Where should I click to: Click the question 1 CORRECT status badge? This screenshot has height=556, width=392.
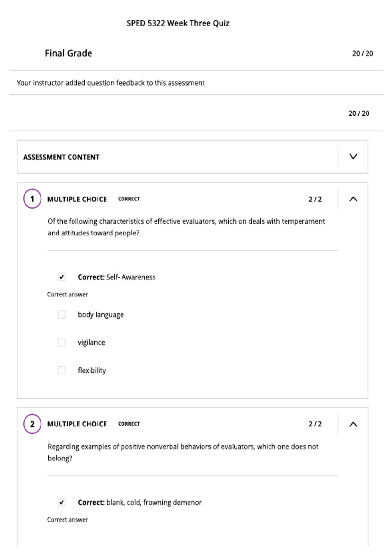point(129,199)
